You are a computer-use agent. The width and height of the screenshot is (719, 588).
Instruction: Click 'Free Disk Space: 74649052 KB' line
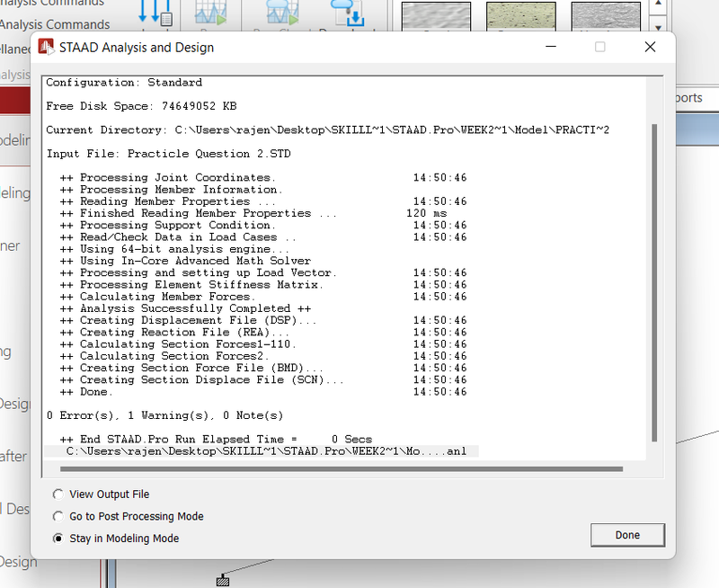[141, 106]
